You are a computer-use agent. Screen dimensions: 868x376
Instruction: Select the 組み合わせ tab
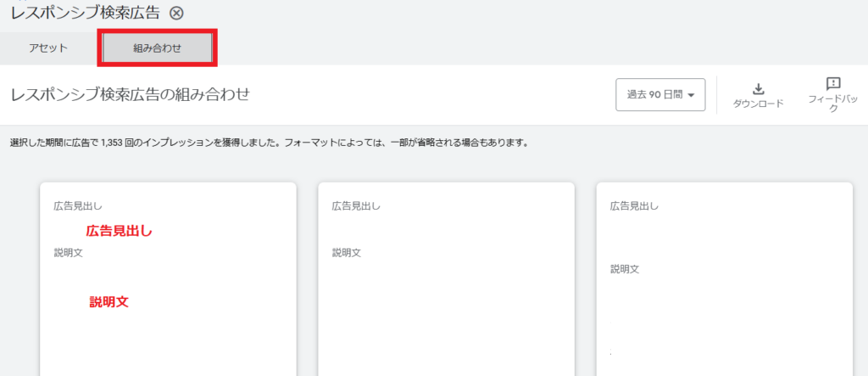tap(158, 48)
